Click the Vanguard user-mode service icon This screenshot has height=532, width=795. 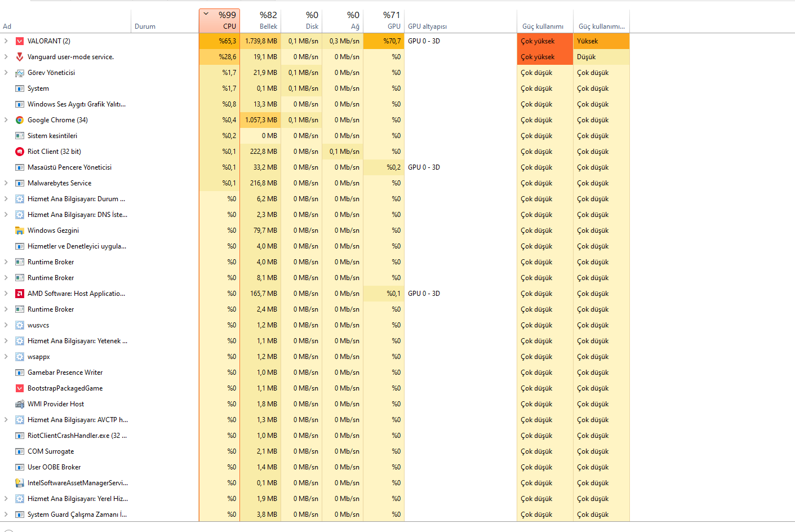20,57
